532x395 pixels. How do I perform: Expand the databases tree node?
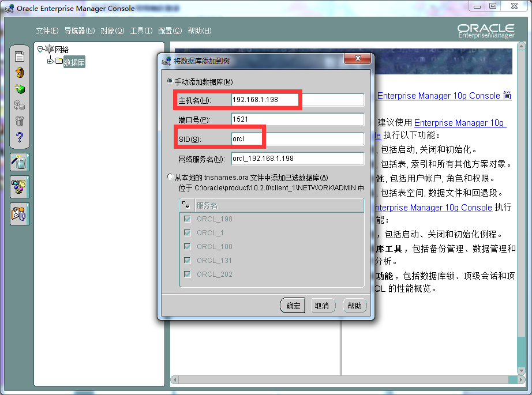[x=50, y=61]
